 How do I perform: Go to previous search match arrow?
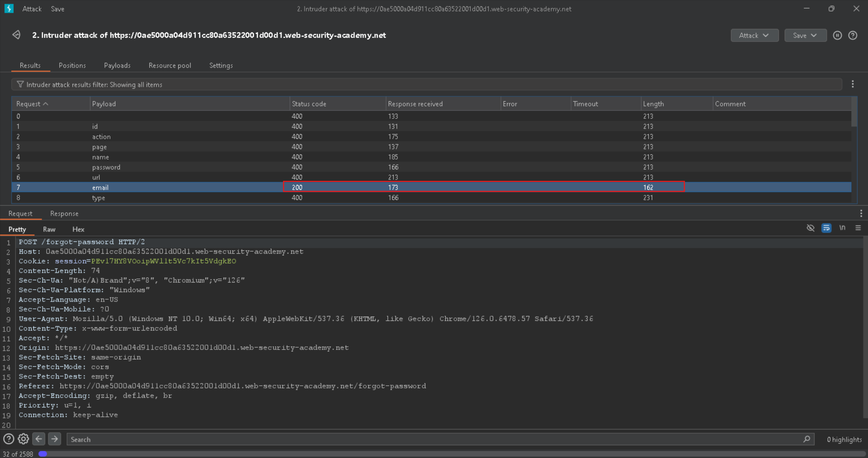pyautogui.click(x=39, y=439)
